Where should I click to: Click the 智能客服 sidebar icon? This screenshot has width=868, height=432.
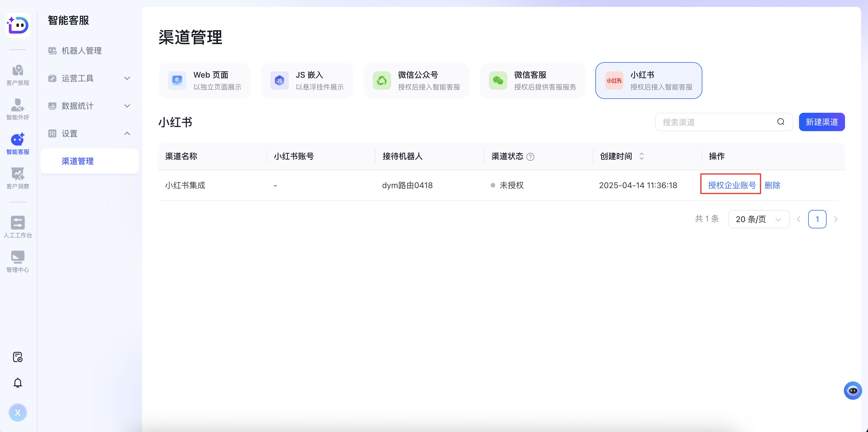pyautogui.click(x=18, y=143)
